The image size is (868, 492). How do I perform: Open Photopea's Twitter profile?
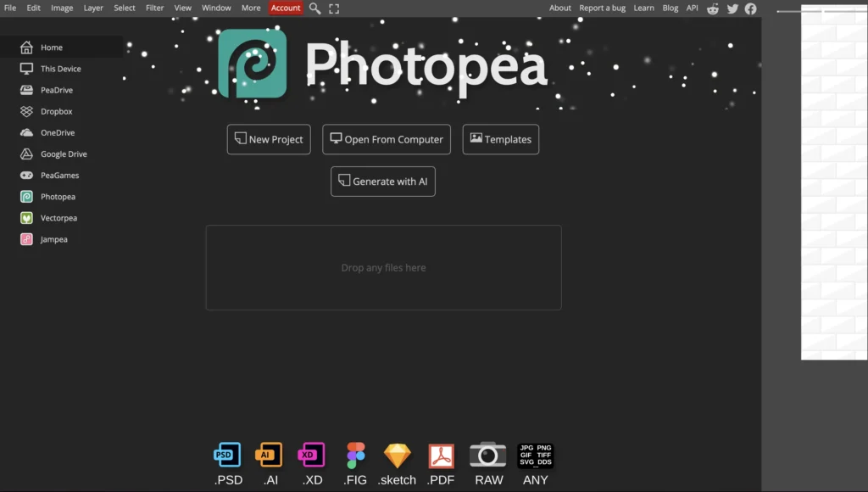tap(732, 8)
